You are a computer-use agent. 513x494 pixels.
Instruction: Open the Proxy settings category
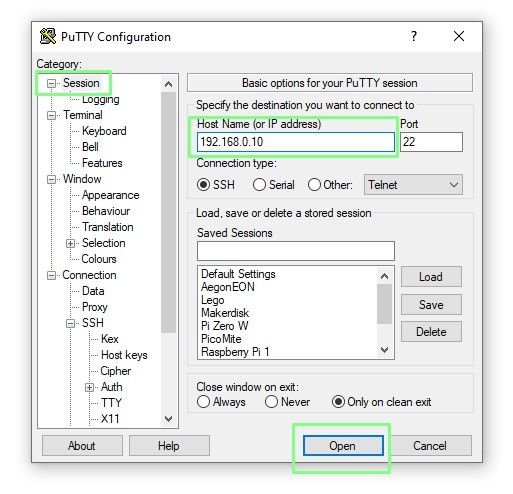coord(95,307)
